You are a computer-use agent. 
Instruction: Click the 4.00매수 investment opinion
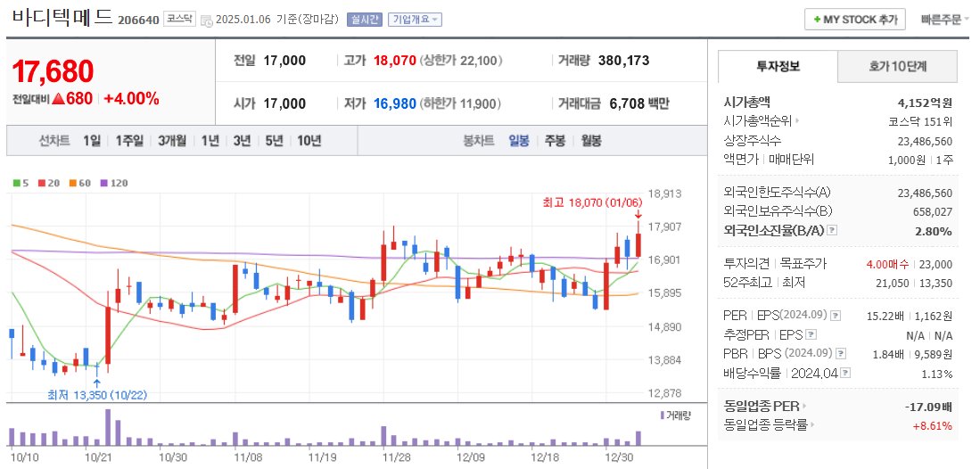pyautogui.click(x=887, y=265)
